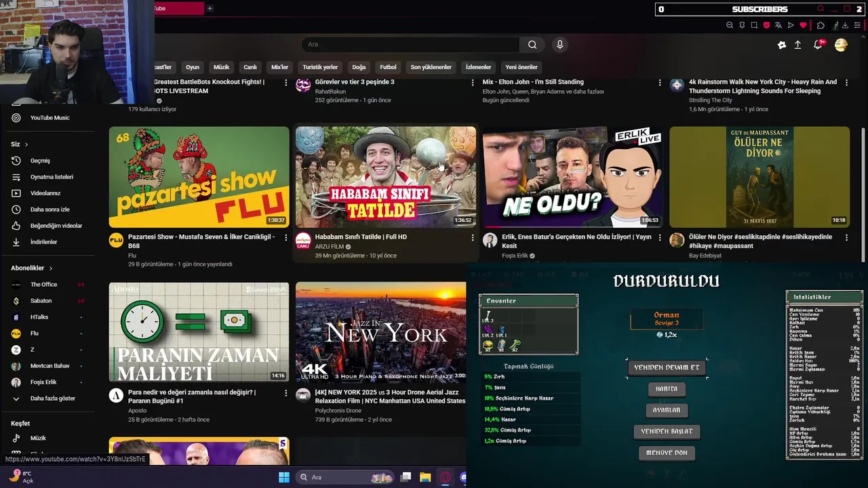Open File Explorer from taskbar
868x488 pixels.
pos(425,477)
